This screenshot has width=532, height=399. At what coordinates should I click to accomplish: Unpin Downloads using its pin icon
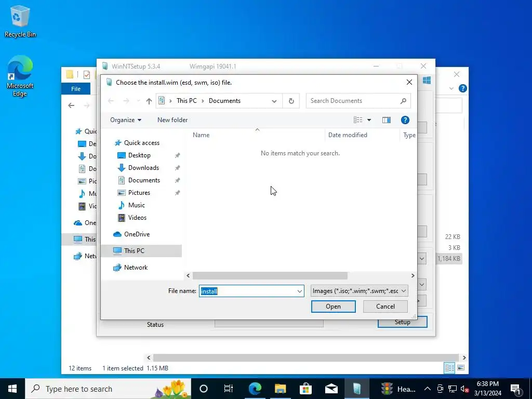(177, 168)
